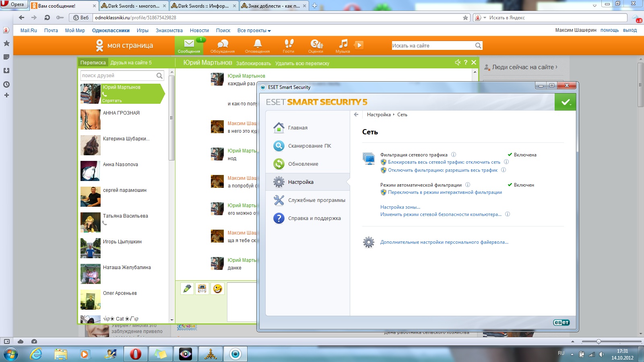Click the ESET taskbar icon
Screen dimensions: 644x362
pyautogui.click(x=235, y=354)
